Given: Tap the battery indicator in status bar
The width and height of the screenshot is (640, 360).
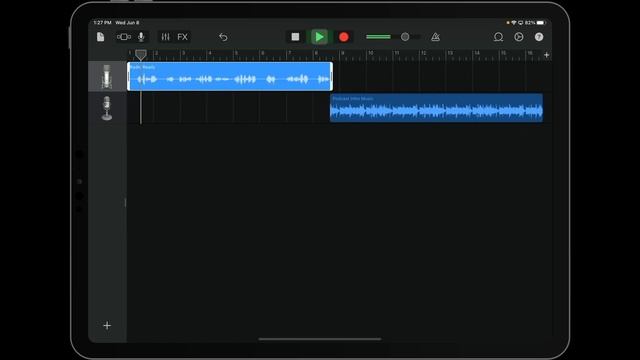Looking at the screenshot, I should [x=540, y=23].
